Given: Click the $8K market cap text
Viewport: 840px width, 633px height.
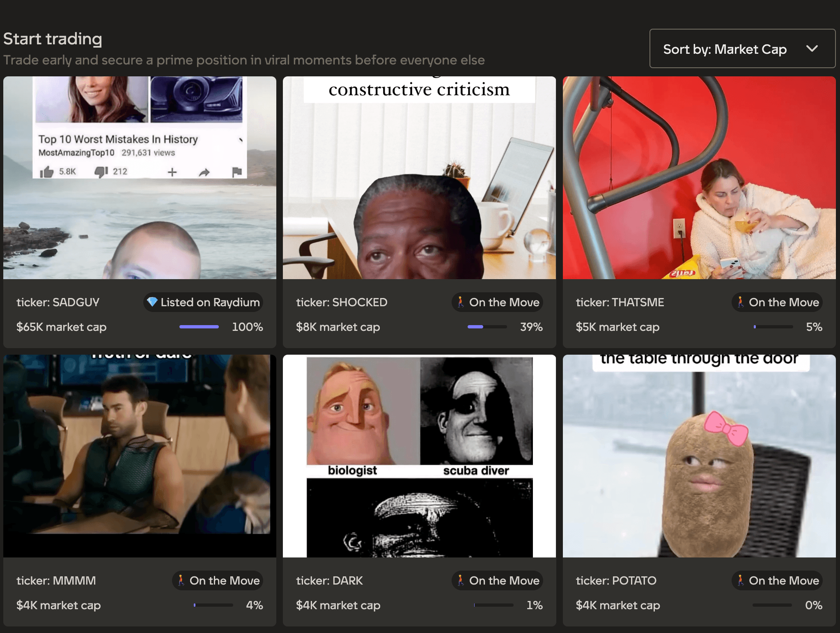Looking at the screenshot, I should pos(338,327).
